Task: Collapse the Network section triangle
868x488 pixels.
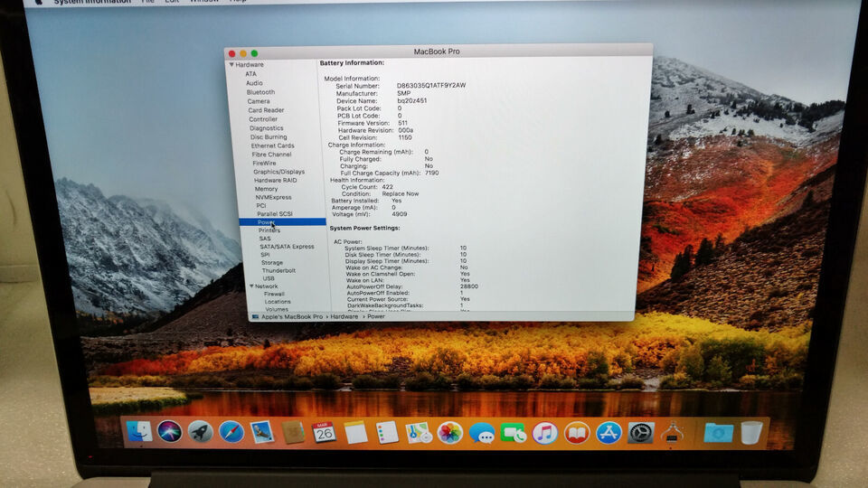Action: [x=251, y=286]
